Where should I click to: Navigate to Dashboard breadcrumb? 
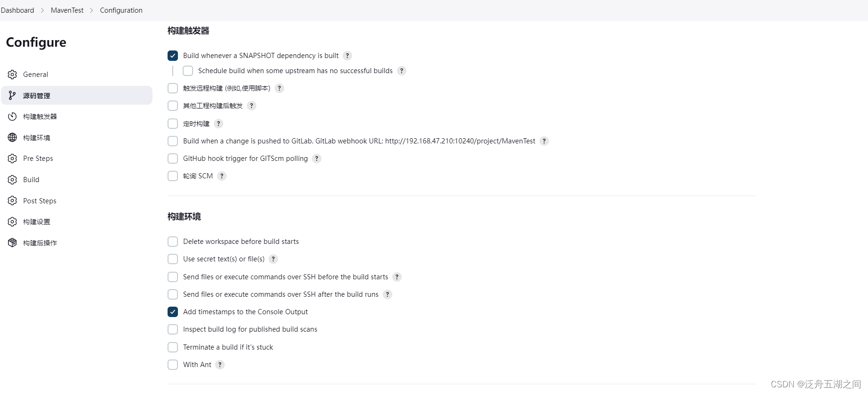[17, 10]
